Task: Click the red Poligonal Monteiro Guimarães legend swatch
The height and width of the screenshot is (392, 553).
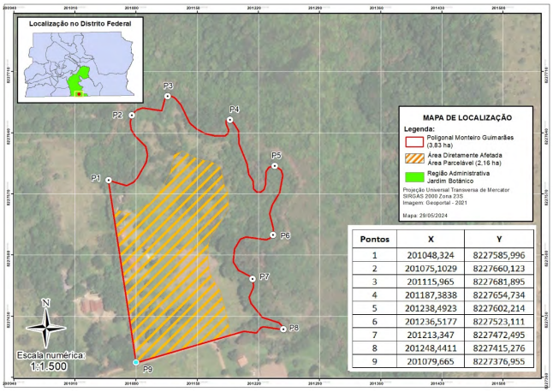Action: (414, 142)
